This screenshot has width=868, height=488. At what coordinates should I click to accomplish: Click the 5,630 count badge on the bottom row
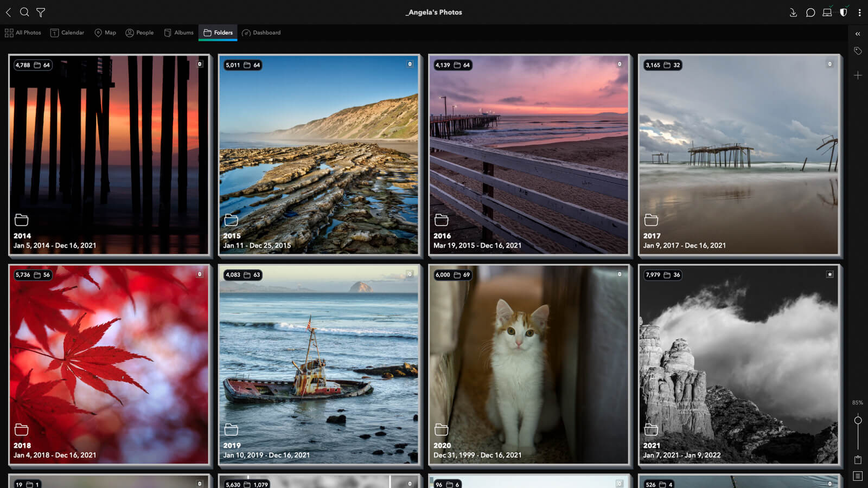click(x=247, y=484)
